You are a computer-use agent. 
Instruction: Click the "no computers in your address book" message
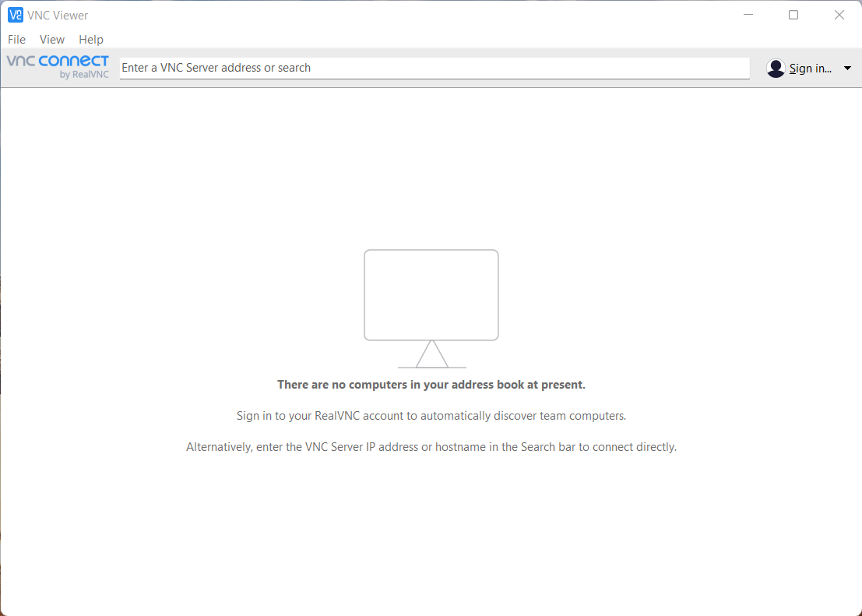[431, 385]
